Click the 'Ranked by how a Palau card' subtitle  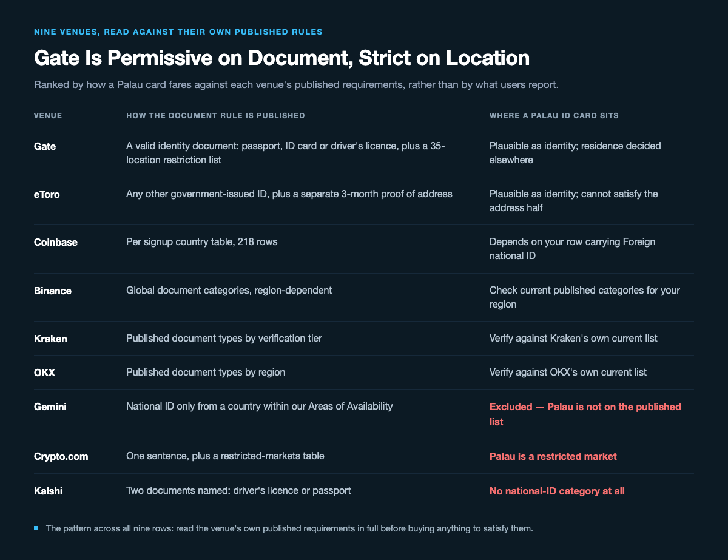tap(296, 85)
